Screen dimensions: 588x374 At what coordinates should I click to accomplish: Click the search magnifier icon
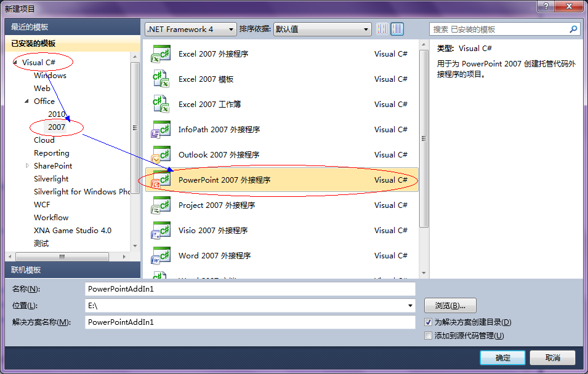pos(573,30)
